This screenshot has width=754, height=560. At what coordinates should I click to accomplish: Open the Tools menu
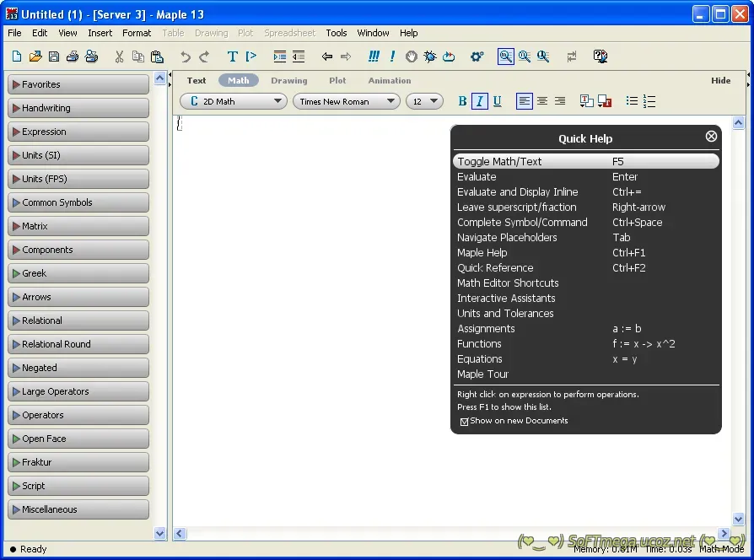336,33
